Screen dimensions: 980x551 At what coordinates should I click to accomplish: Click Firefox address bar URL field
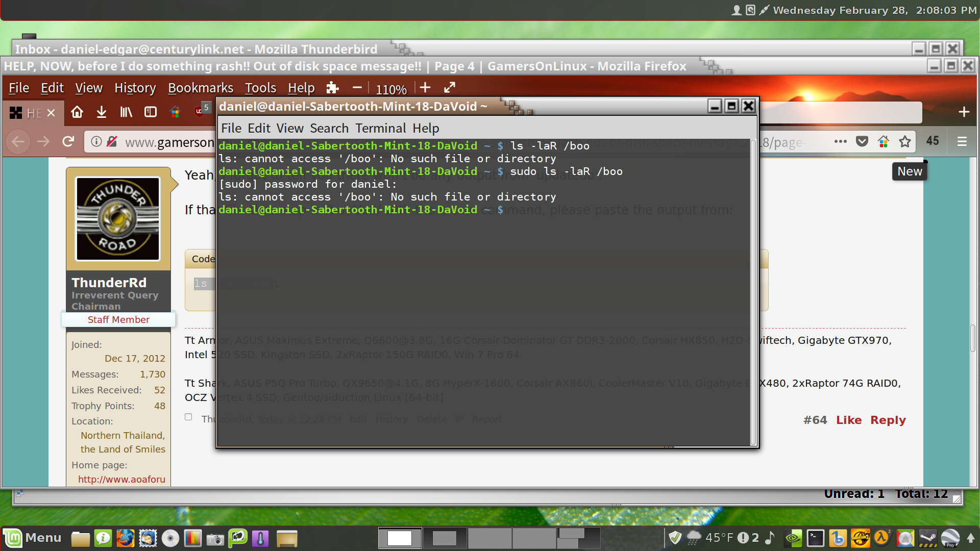(x=169, y=142)
